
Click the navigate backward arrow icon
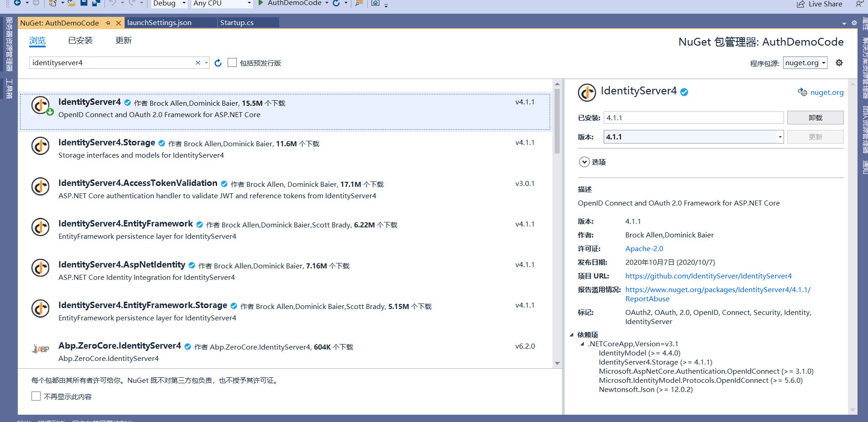coord(17,3)
